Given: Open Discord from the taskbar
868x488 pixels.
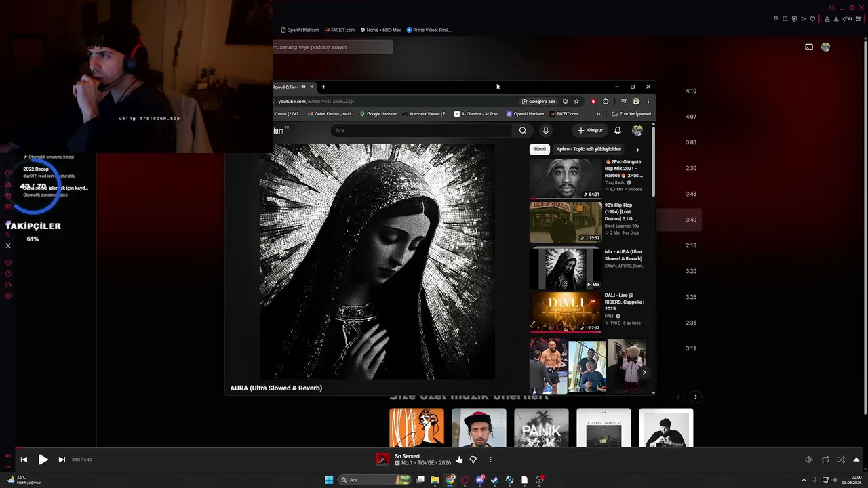Looking at the screenshot, I should (480, 480).
